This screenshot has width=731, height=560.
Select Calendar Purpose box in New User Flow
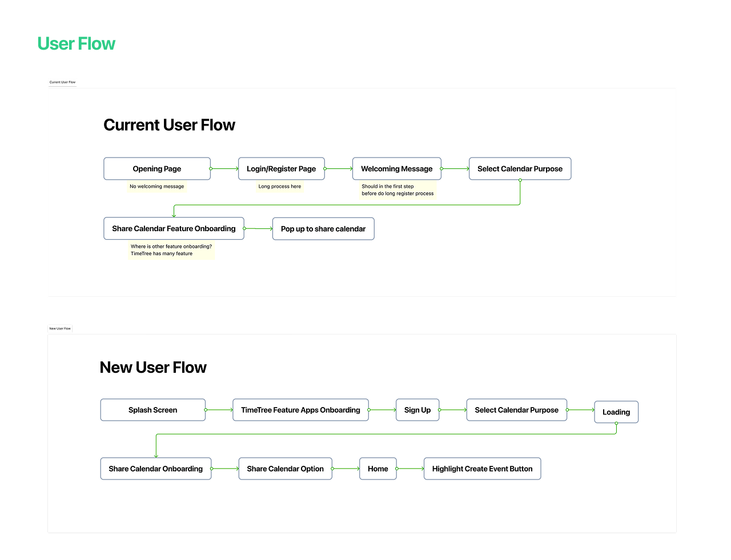coord(516,410)
